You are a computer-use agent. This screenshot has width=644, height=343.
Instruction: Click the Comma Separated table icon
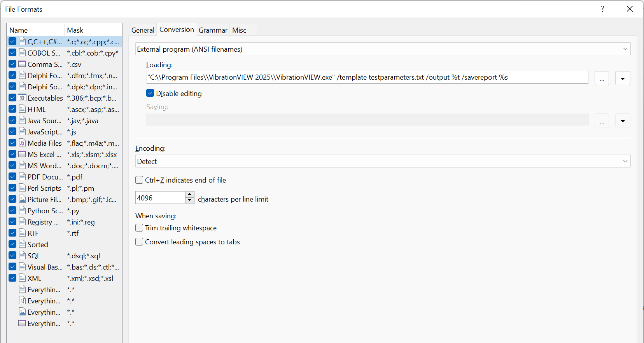[22, 64]
